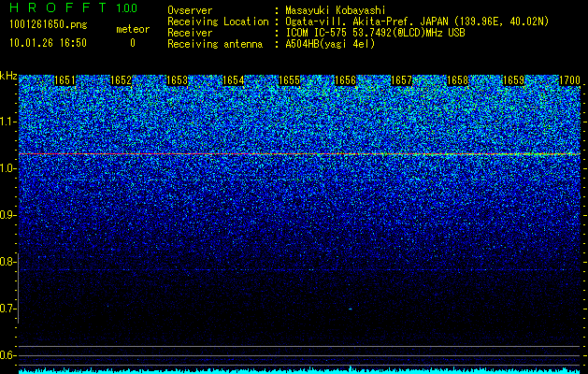Click the 1656 time marker
This screenshot has height=374, width=588.
pos(345,80)
